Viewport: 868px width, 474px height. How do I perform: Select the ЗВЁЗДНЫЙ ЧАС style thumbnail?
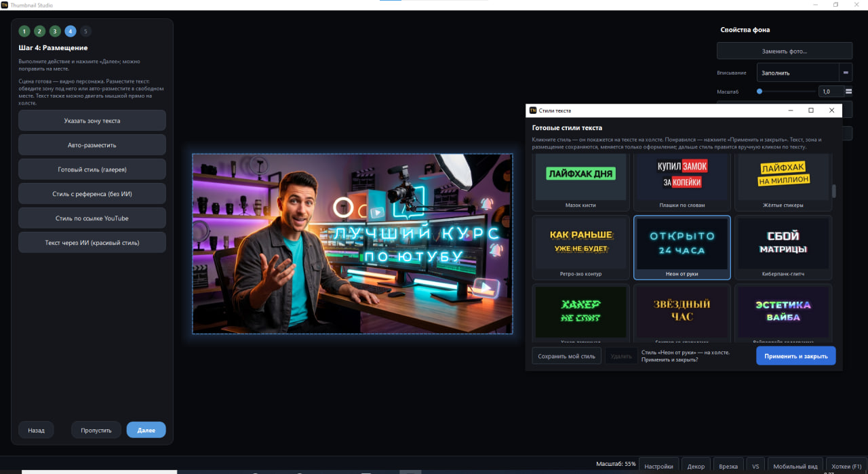coord(682,312)
